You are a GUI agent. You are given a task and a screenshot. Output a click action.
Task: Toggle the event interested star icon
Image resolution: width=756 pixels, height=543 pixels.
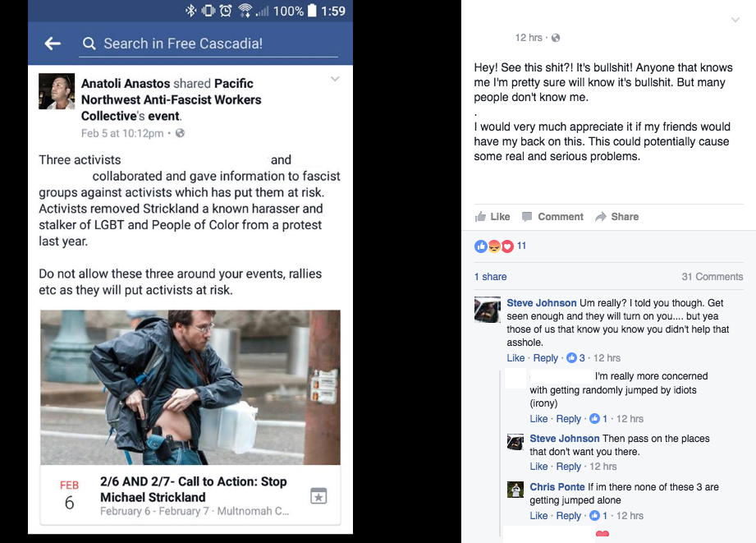pos(318,495)
